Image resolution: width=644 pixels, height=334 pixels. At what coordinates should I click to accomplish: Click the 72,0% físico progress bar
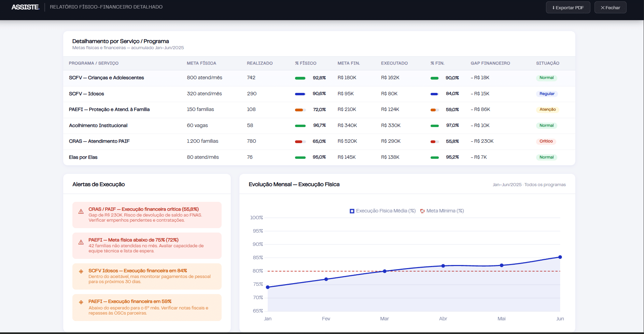[300, 110]
